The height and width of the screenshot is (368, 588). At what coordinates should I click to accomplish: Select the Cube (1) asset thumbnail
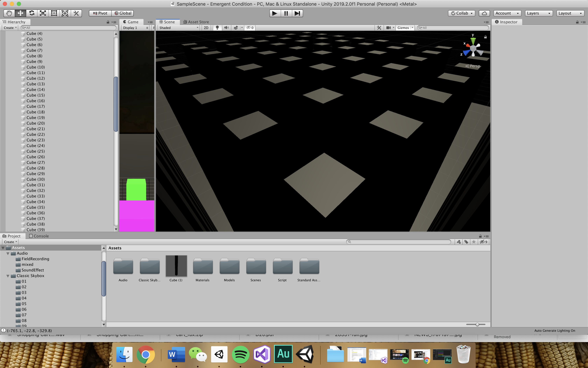[176, 266]
